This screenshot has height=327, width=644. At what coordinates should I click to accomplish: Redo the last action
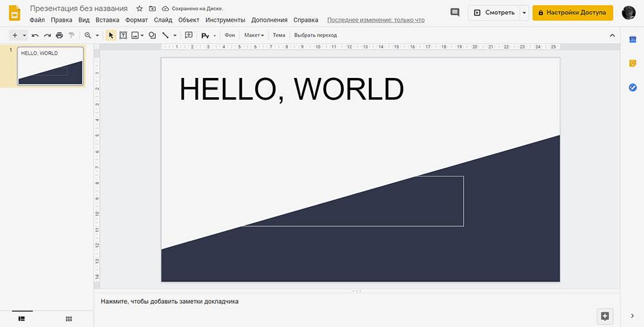tap(47, 35)
